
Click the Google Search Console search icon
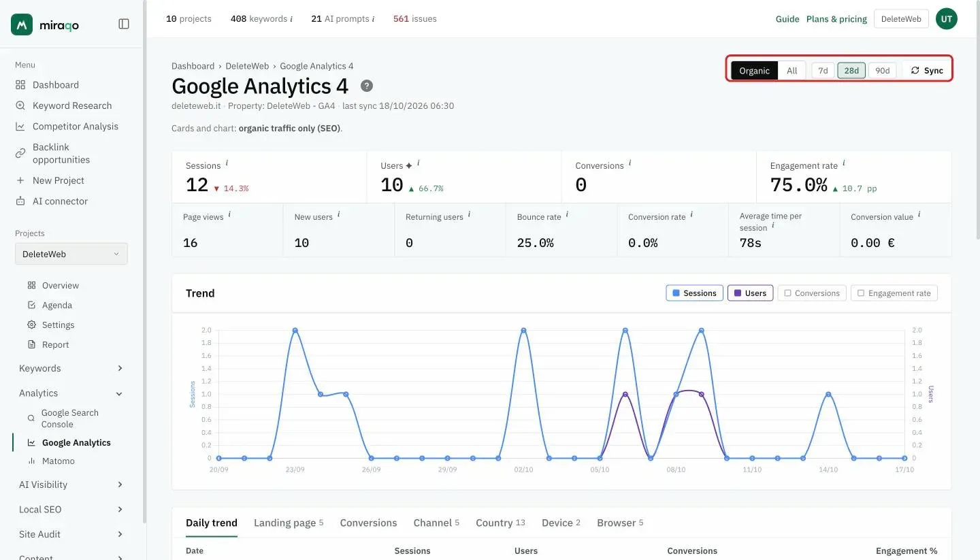pos(31,418)
